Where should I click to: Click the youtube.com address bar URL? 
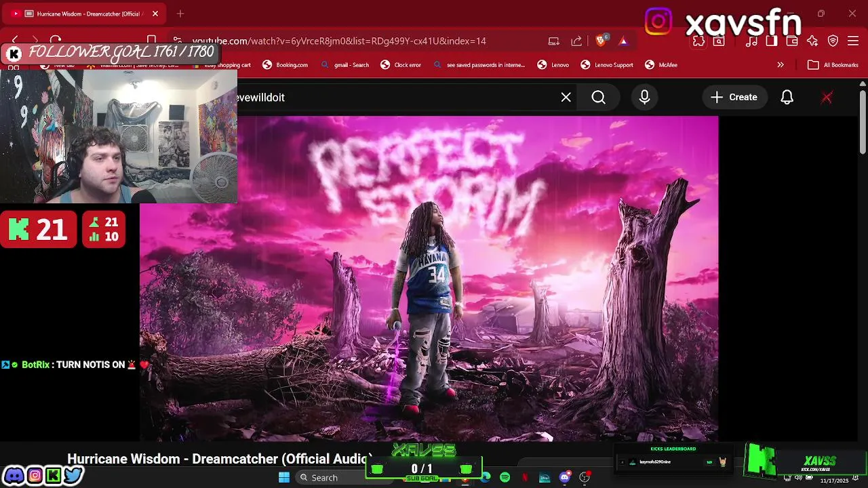[339, 41]
